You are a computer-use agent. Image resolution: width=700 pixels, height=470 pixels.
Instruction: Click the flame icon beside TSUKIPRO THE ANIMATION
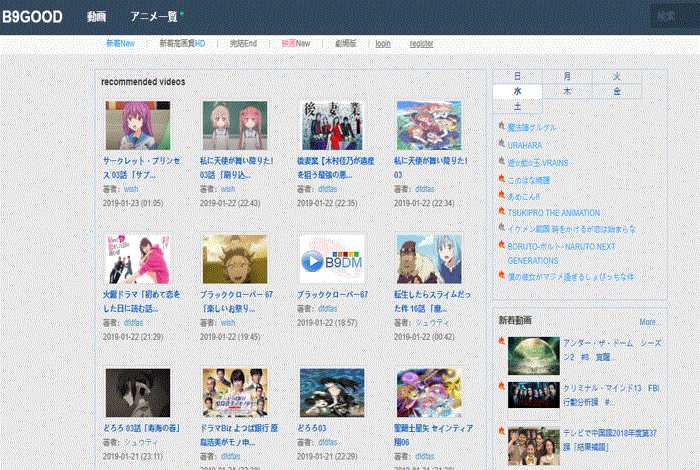coord(500,213)
